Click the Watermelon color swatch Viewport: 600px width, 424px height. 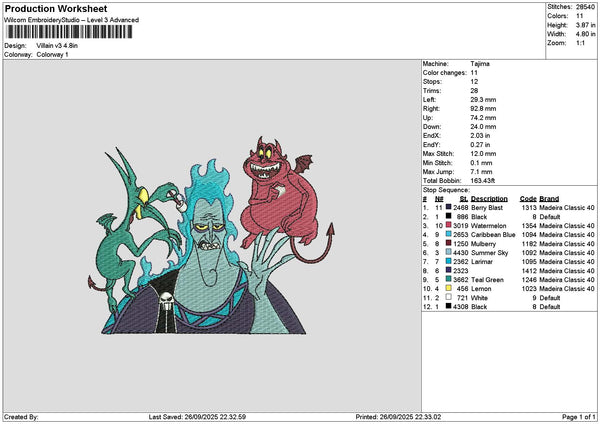pyautogui.click(x=448, y=225)
